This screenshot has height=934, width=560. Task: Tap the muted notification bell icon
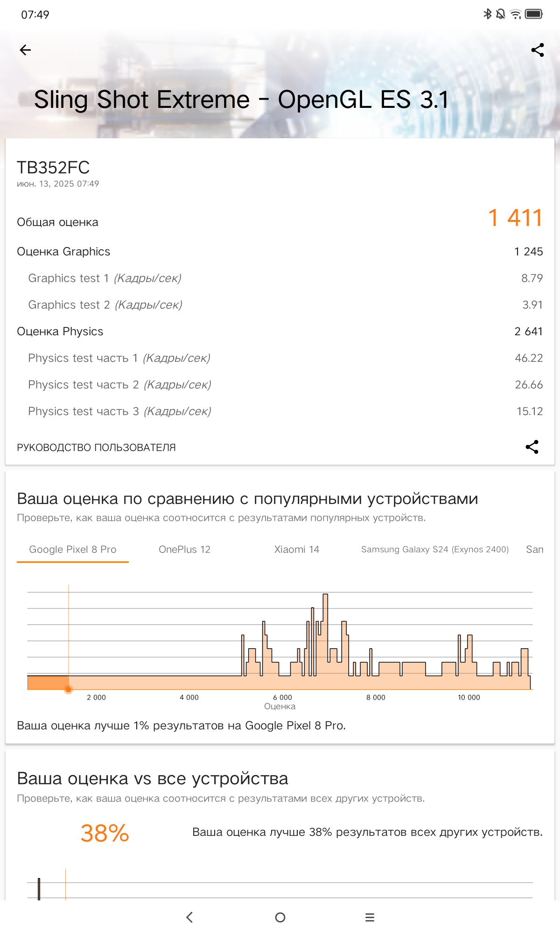(501, 14)
